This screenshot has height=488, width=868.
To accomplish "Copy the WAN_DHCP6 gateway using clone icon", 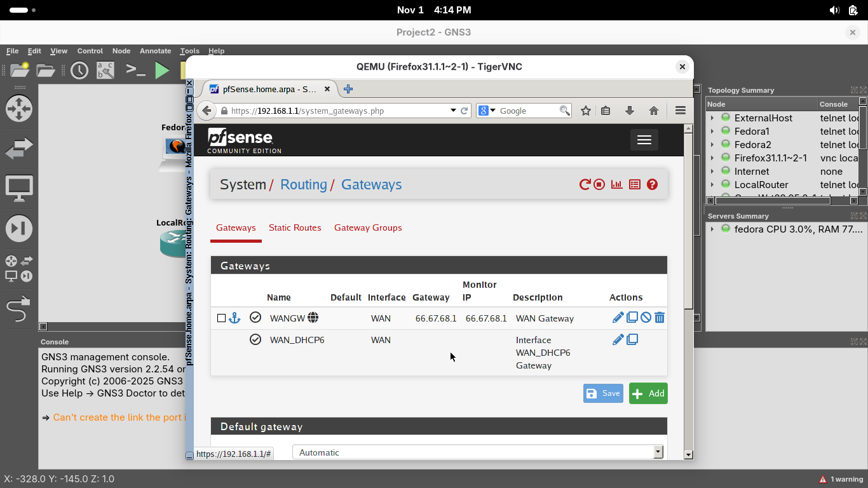I will [632, 340].
